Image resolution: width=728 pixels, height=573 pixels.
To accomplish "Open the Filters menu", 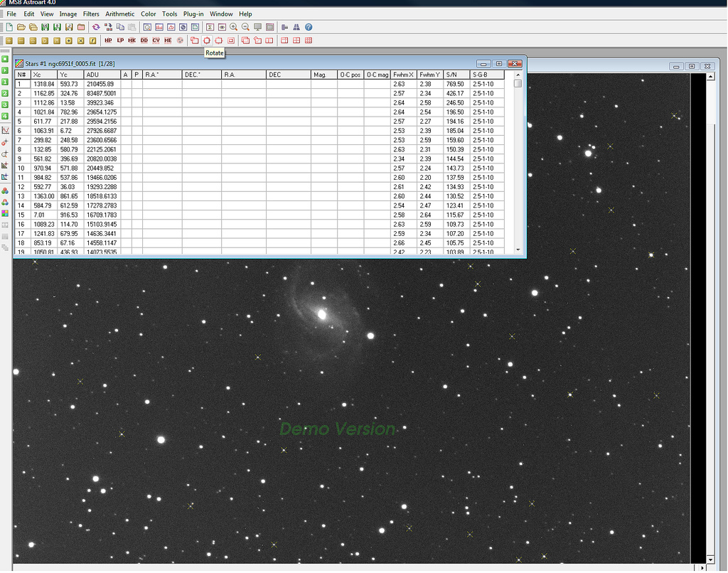I will (91, 14).
